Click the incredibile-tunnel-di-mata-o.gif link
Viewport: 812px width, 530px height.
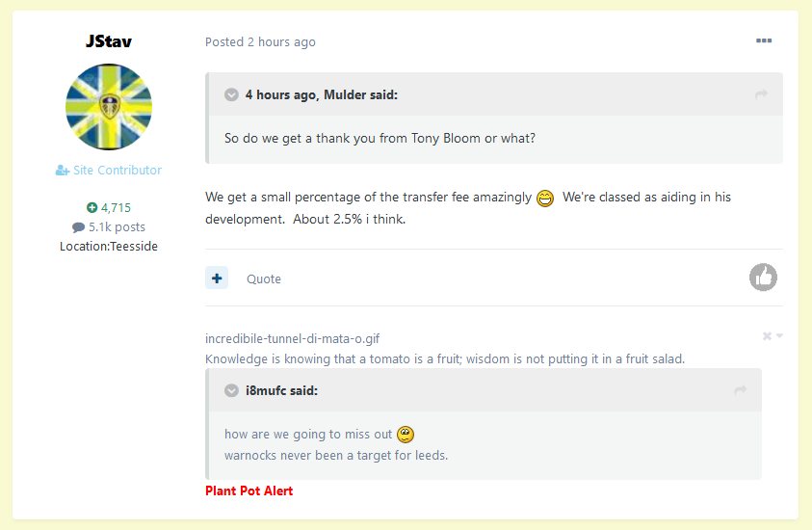coord(292,338)
